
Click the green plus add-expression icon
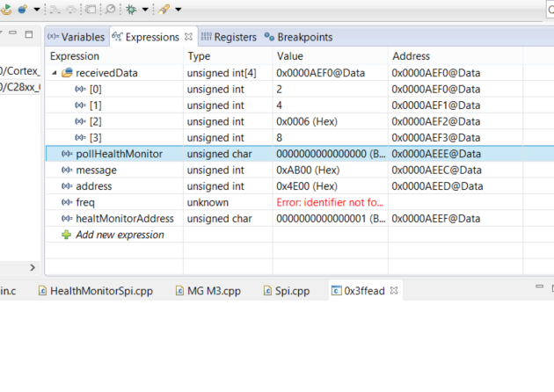click(x=66, y=235)
